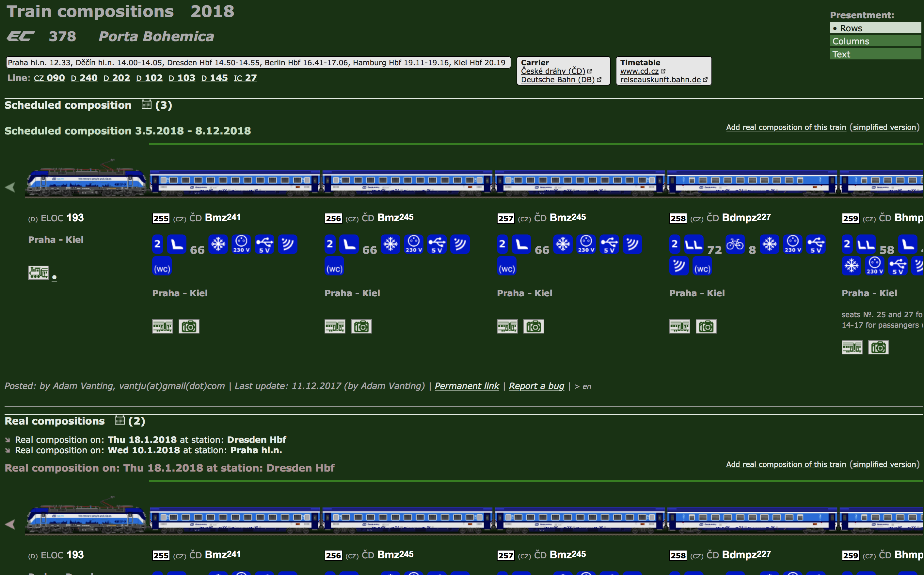
Task: Click upper simplified version link
Action: [884, 127]
